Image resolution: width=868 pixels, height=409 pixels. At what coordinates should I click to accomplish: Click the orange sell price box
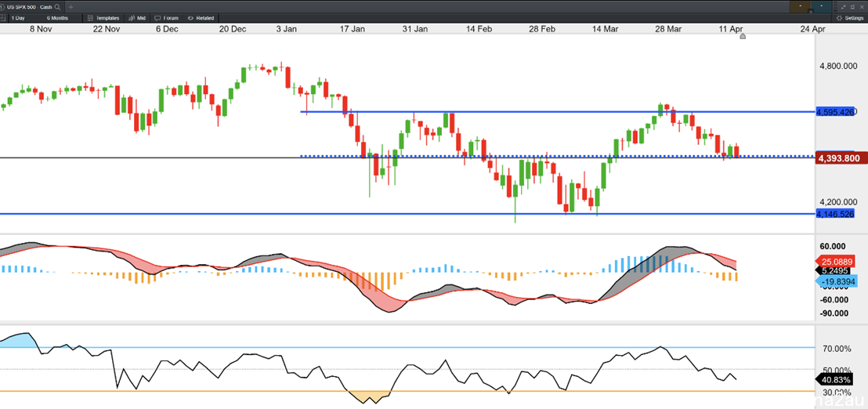tap(801, 6)
